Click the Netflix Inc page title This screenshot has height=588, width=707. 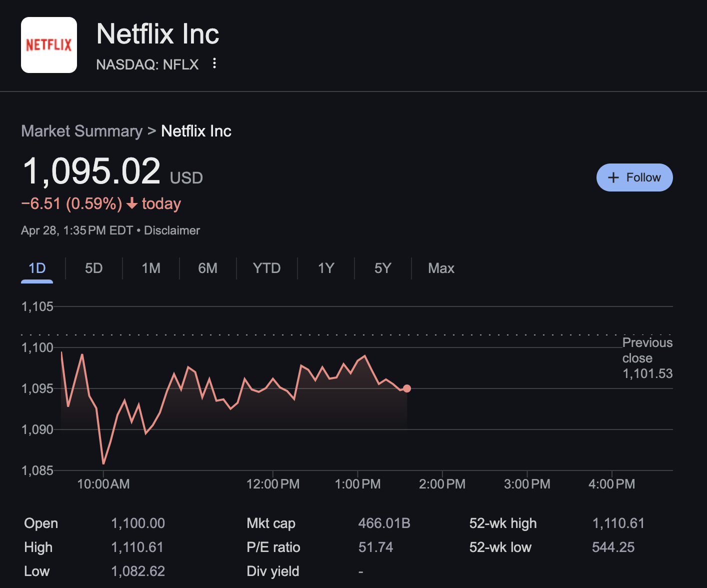[157, 33]
